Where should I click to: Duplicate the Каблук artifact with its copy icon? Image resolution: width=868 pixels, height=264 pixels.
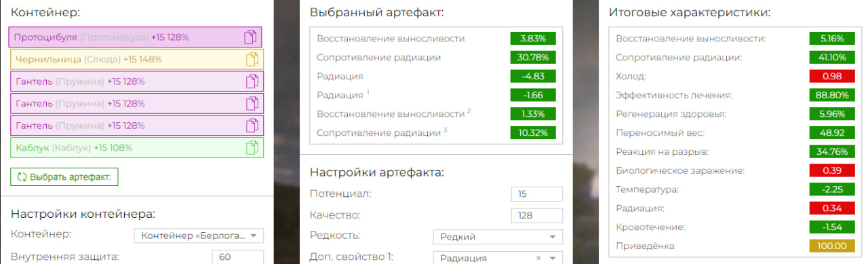[x=252, y=147]
